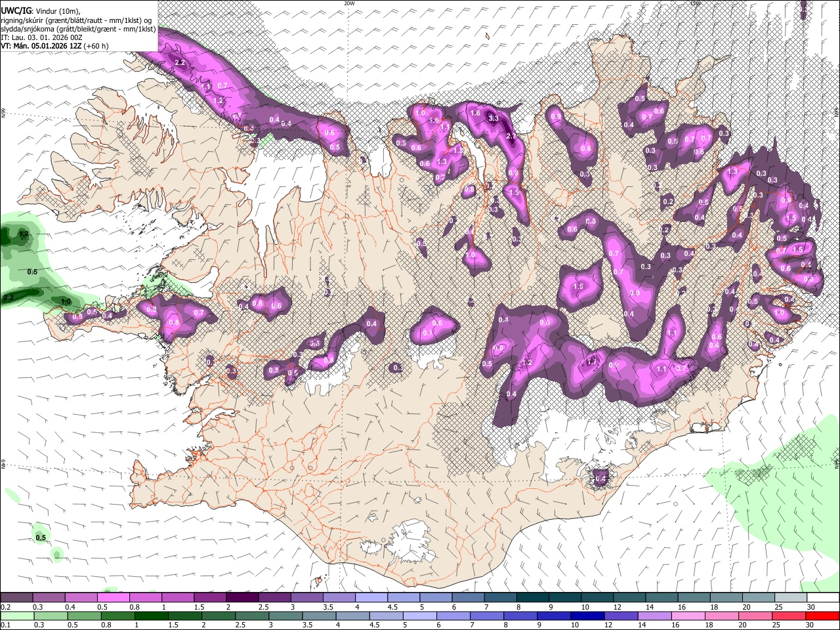Viewport: 840px width, 630px height.
Task: Select the "IT: Lau. 03. 01. 2026 00Z" line
Action: pyautogui.click(x=41, y=37)
